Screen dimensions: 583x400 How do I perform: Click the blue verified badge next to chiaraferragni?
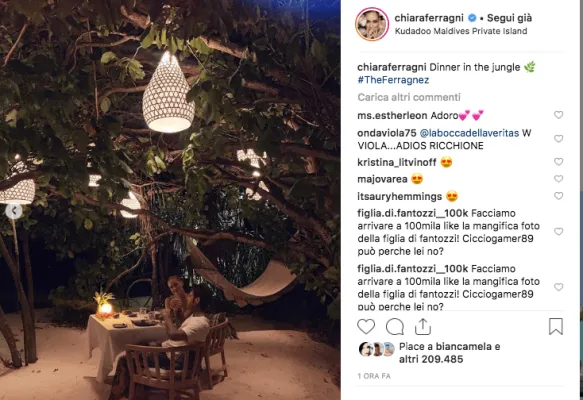click(472, 17)
